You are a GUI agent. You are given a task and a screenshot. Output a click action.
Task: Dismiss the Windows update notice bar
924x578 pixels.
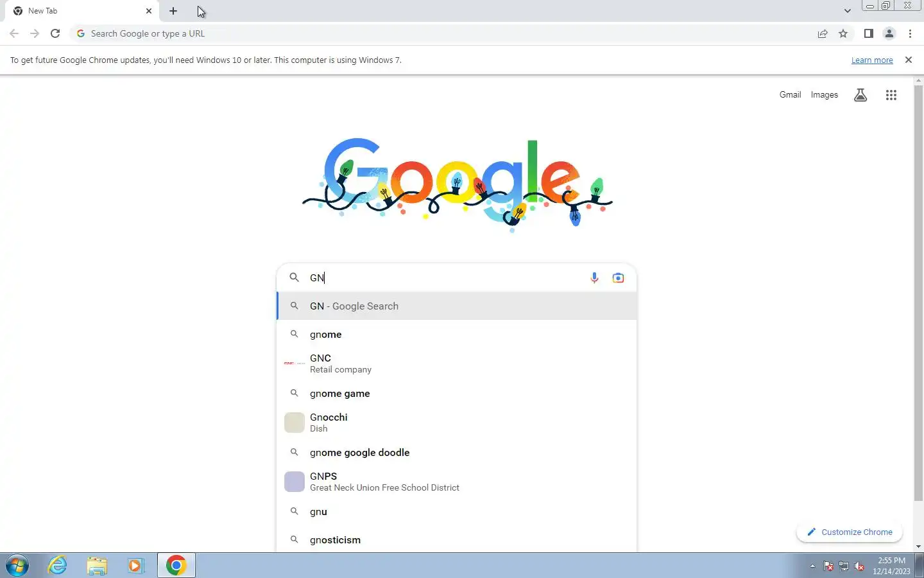tap(908, 60)
